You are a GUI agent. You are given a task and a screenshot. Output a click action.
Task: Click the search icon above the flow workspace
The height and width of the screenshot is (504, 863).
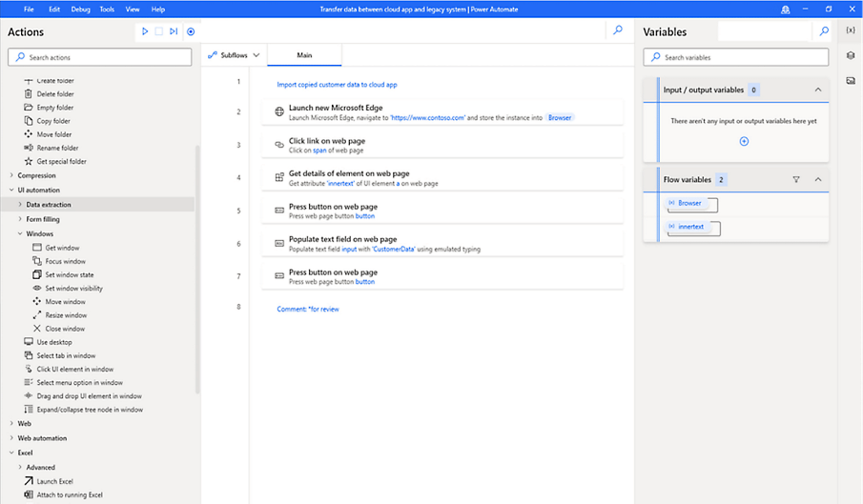pyautogui.click(x=618, y=30)
